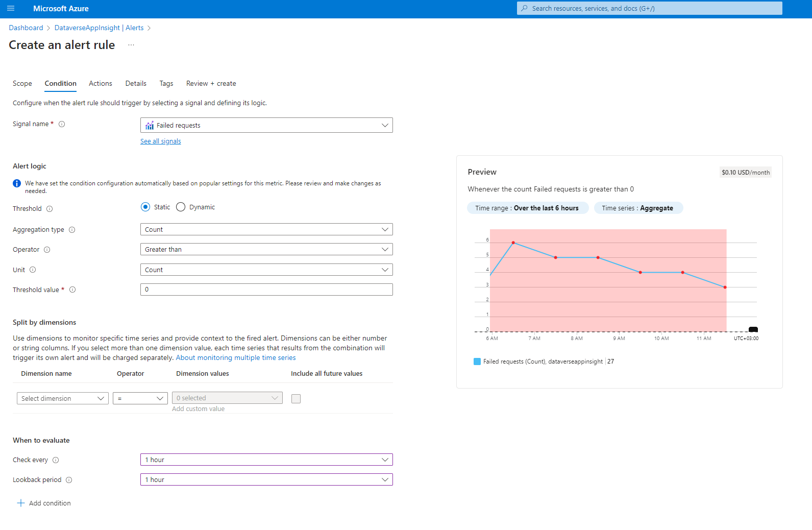The height and width of the screenshot is (530, 812).
Task: Open the Greater than operator dropdown
Action: click(x=266, y=249)
